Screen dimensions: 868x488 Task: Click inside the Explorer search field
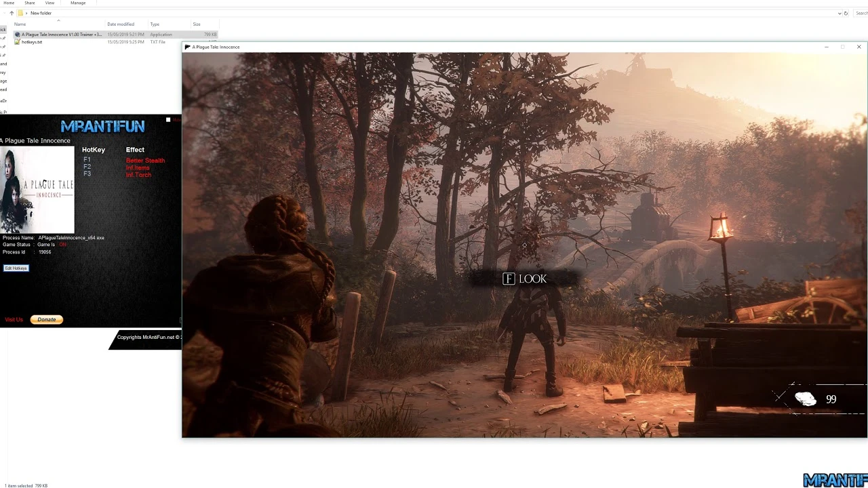click(860, 13)
